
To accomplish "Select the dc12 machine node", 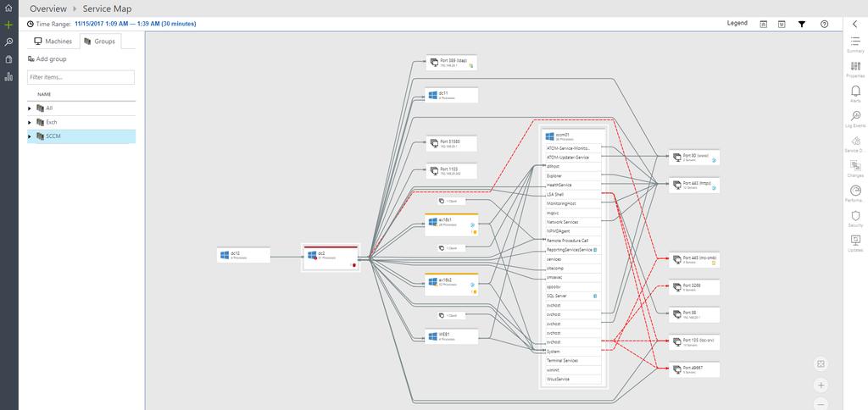I will click(x=243, y=255).
